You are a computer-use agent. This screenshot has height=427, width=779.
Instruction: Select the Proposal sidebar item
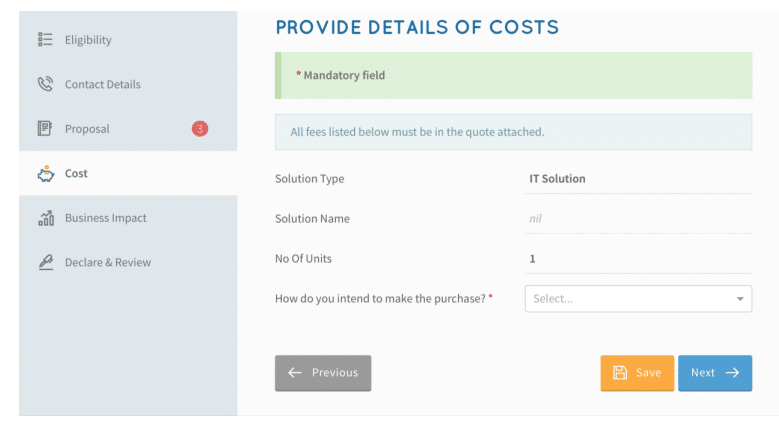point(128,129)
